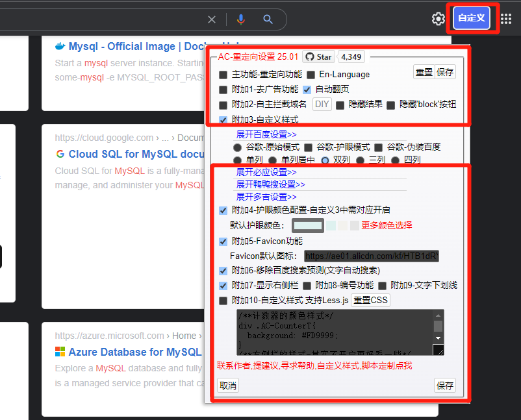
Task: Click inside the custom CSS textarea
Action: point(335,332)
